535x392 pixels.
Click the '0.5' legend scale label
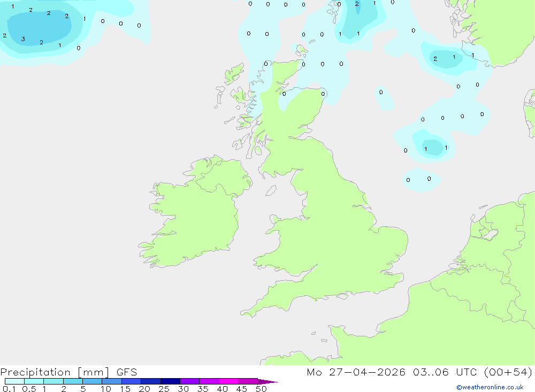click(x=29, y=389)
